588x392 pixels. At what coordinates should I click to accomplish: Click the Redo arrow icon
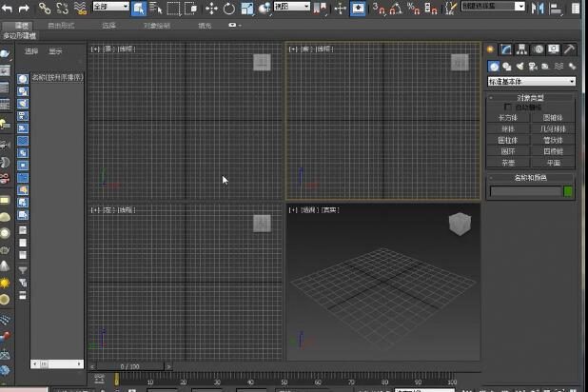(24, 8)
